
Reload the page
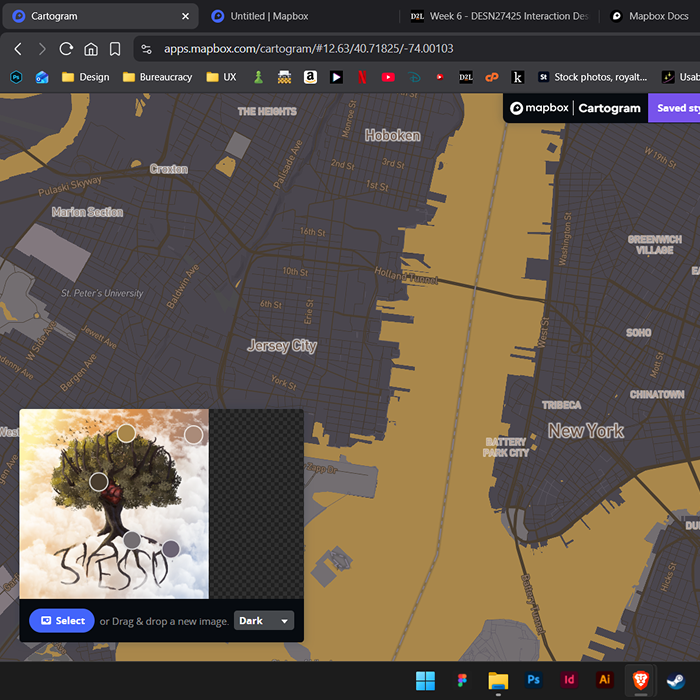pyautogui.click(x=66, y=48)
